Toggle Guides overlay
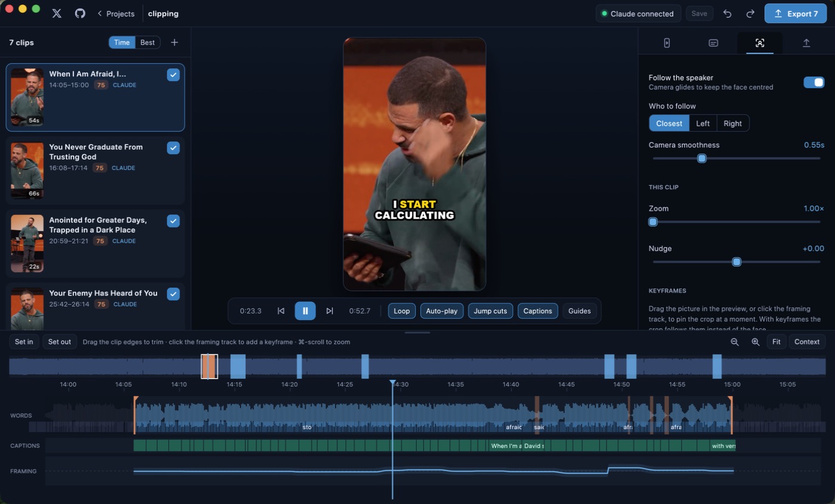Screen dimensions: 835x504 tap(580, 311)
